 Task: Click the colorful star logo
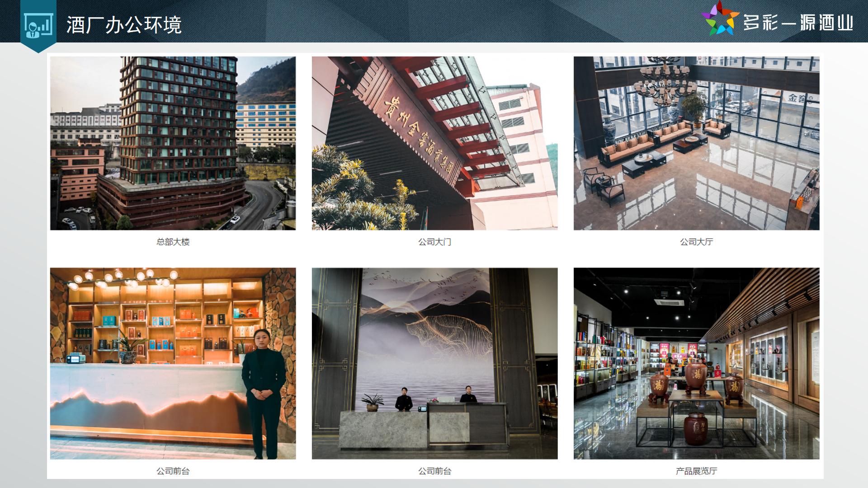(720, 19)
